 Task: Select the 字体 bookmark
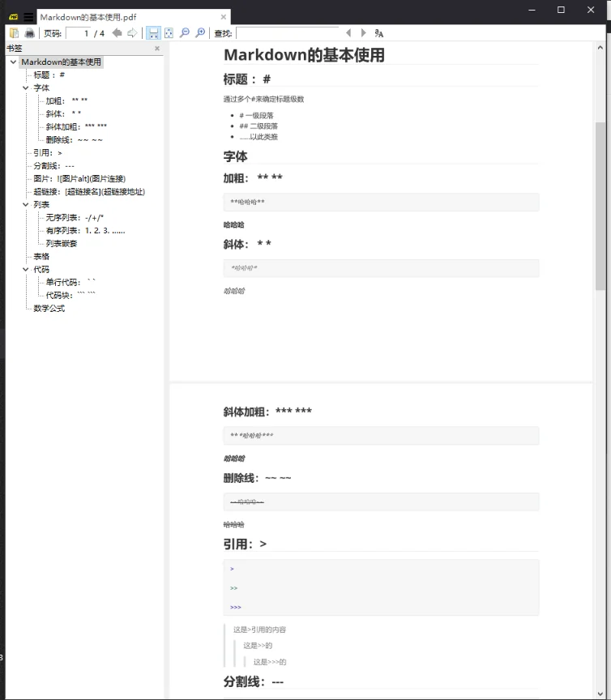click(41, 88)
